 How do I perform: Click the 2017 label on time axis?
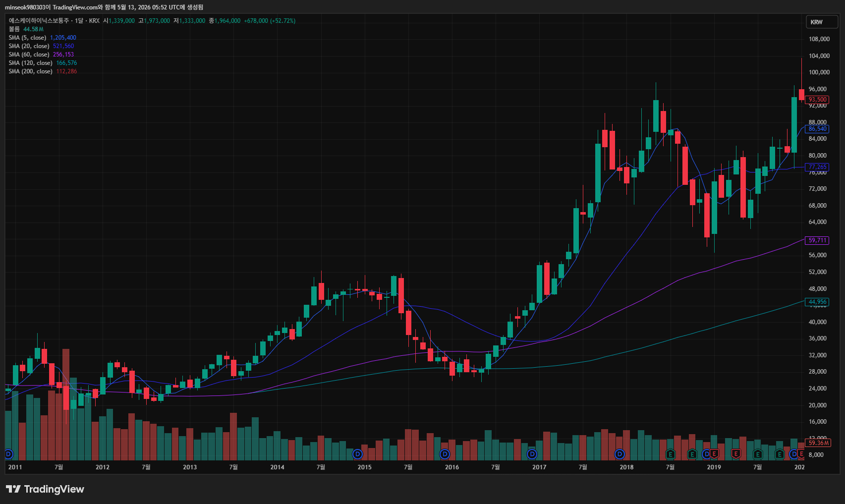point(539,467)
